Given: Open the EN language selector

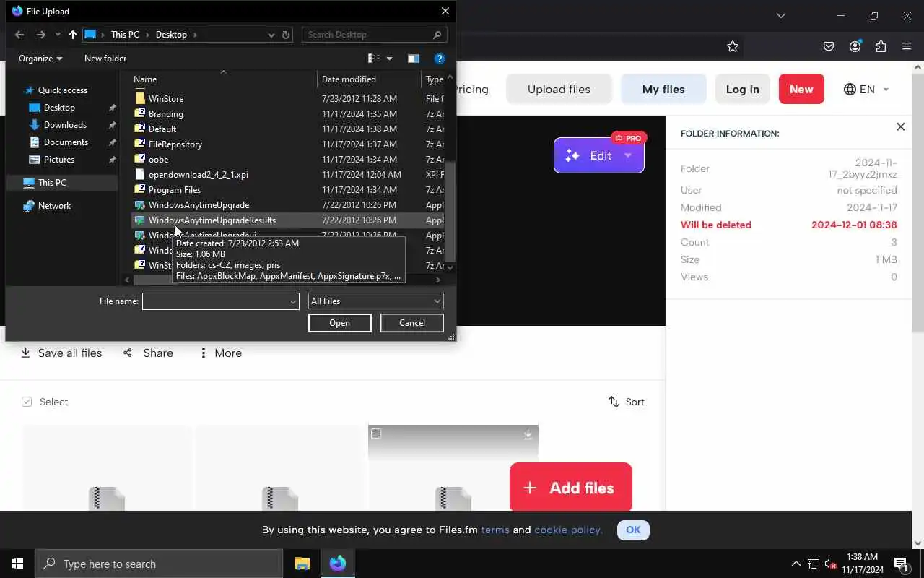Looking at the screenshot, I should click(x=866, y=90).
